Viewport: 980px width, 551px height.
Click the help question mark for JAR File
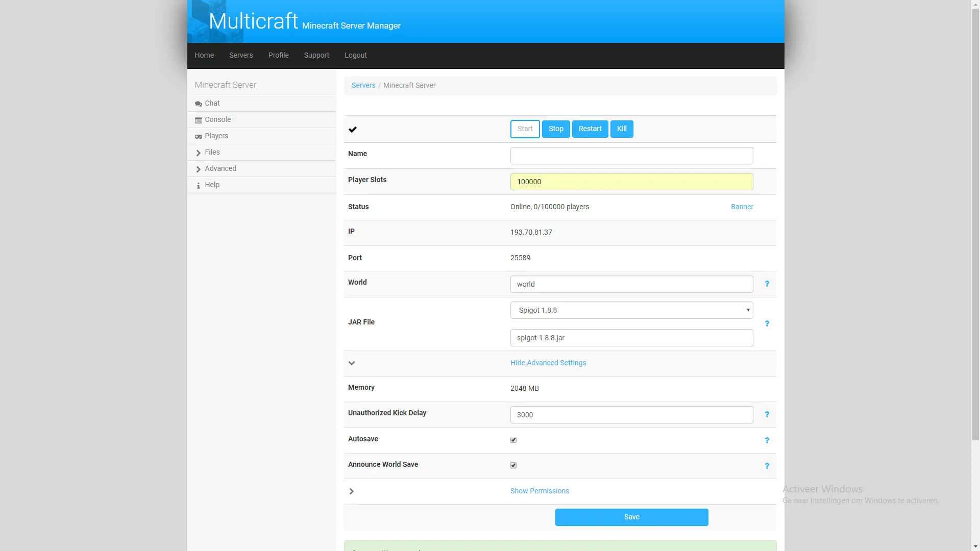(x=767, y=323)
